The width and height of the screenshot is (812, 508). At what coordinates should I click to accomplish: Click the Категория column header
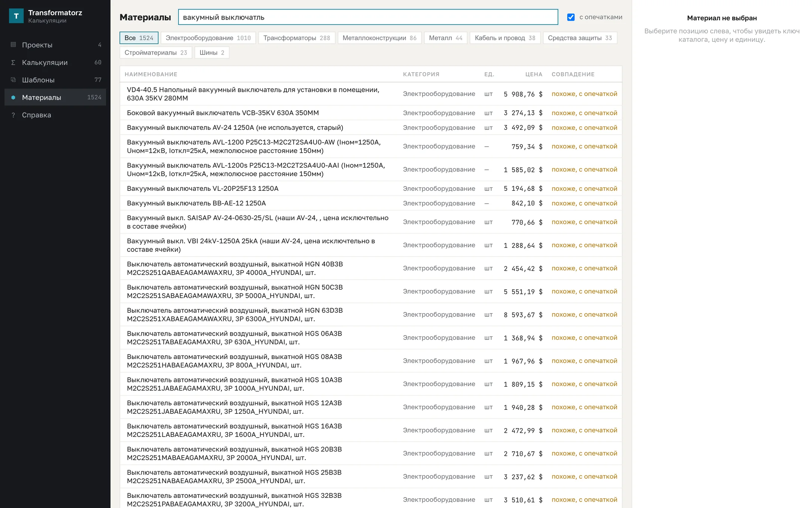(x=421, y=75)
